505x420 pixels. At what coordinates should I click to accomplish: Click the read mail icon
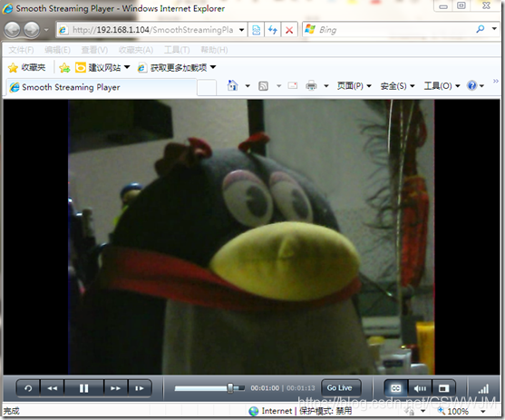click(293, 86)
